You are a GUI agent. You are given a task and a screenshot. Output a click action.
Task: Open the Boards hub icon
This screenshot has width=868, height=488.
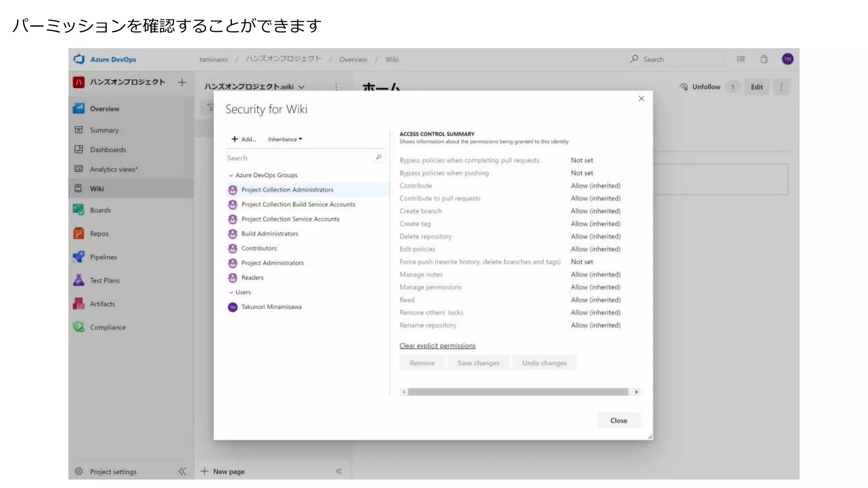79,210
